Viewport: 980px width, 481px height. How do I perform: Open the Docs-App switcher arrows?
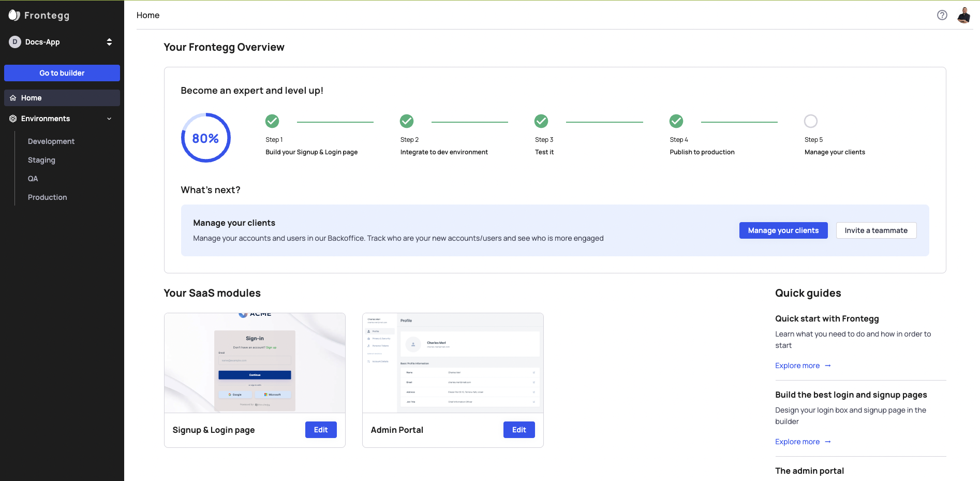[109, 42]
